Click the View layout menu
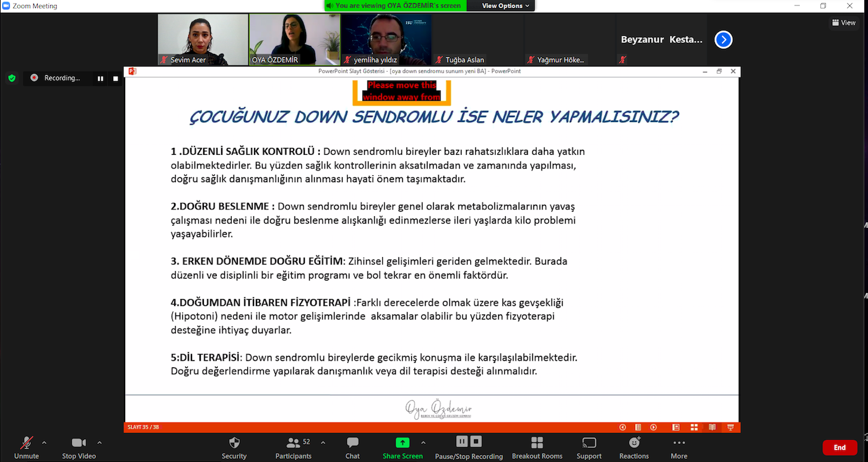This screenshot has height=462, width=868. (844, 23)
